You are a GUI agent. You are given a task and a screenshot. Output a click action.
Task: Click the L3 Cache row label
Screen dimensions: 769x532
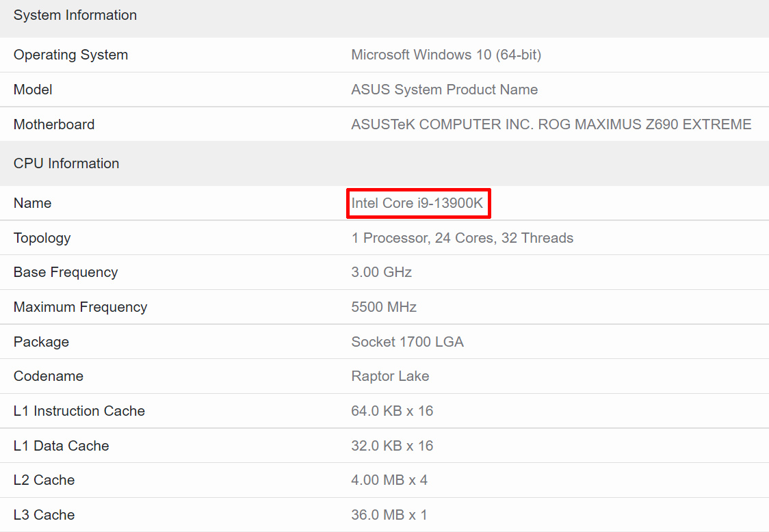click(x=44, y=515)
